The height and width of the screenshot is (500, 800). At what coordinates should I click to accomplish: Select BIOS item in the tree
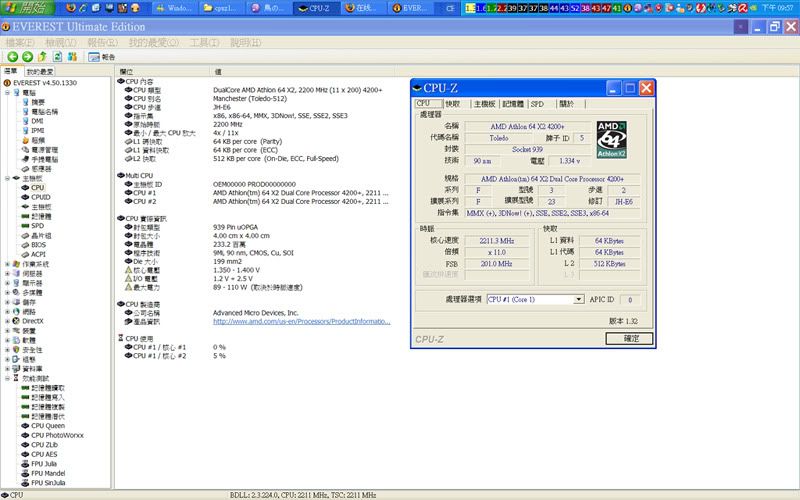pyautogui.click(x=39, y=244)
